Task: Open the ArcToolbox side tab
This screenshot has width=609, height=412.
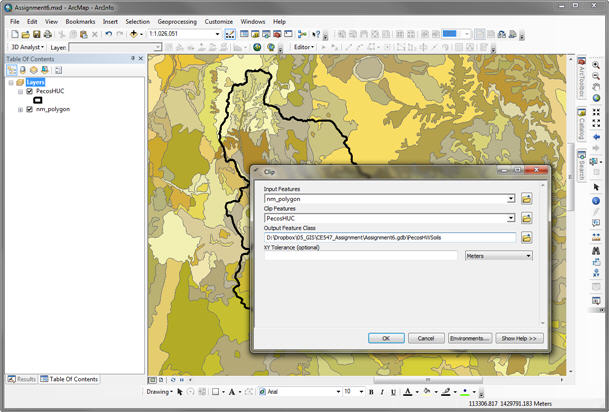Action: coord(581,78)
